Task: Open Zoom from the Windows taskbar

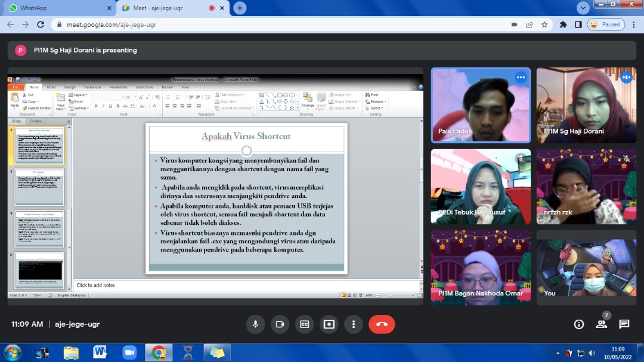Action: point(129,352)
